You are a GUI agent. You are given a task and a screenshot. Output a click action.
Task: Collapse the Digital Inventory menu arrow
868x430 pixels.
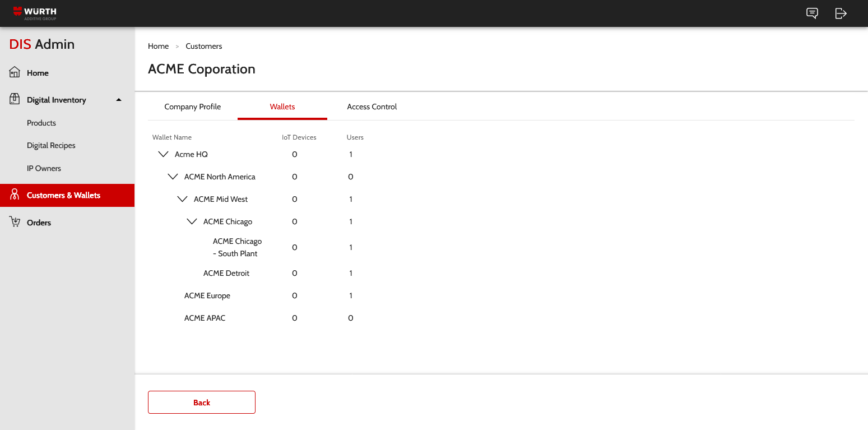tap(118, 100)
